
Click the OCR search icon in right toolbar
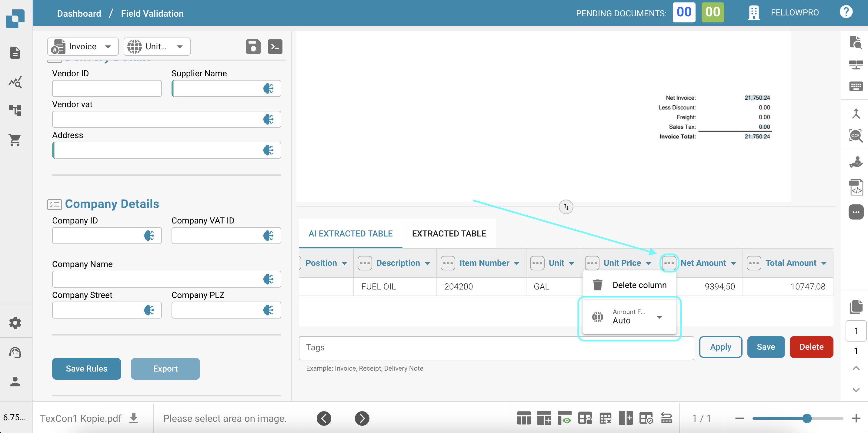[856, 135]
